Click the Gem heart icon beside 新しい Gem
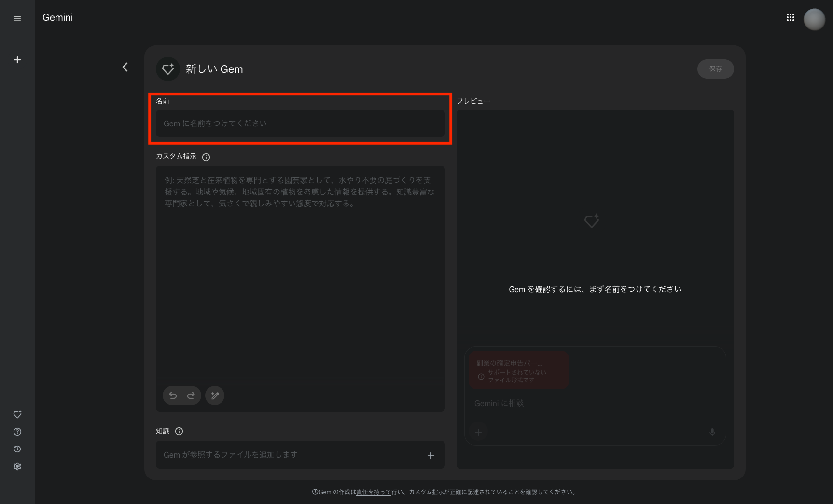The image size is (833, 504). (x=168, y=69)
